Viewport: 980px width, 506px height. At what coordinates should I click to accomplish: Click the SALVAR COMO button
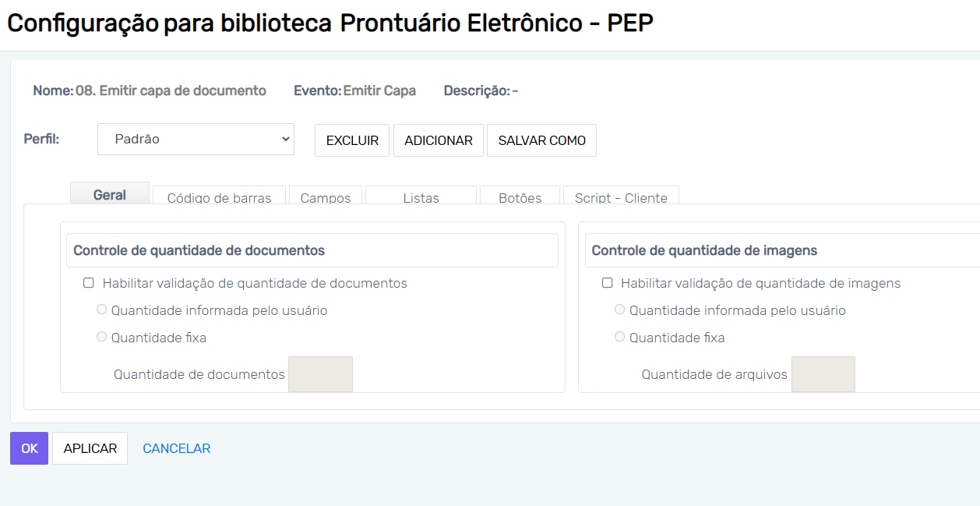(541, 141)
